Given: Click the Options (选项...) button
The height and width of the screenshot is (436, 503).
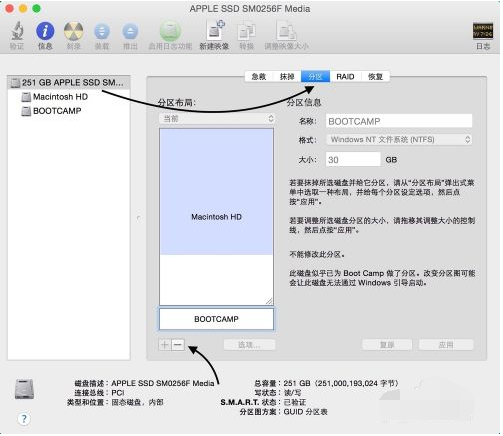Looking at the screenshot, I should point(249,345).
